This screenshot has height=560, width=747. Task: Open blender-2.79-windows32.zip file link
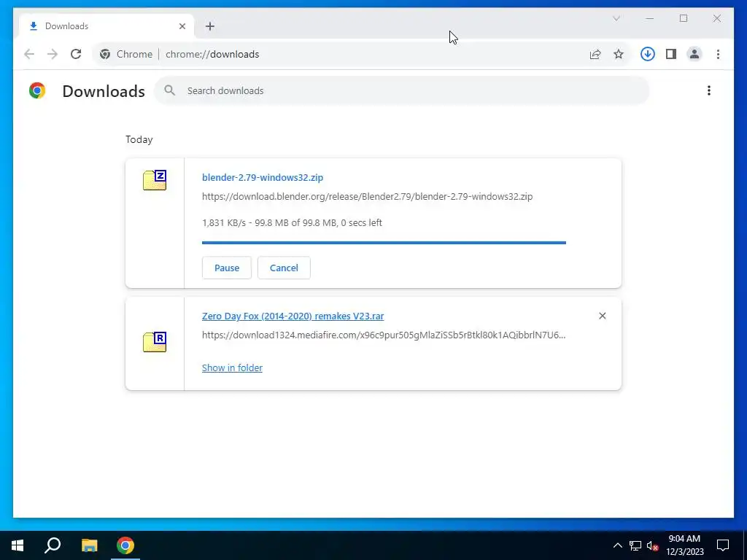pyautogui.click(x=263, y=178)
